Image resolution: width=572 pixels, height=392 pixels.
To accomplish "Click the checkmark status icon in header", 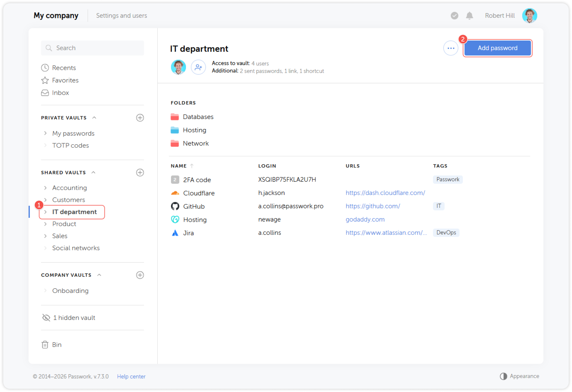I will tap(454, 16).
